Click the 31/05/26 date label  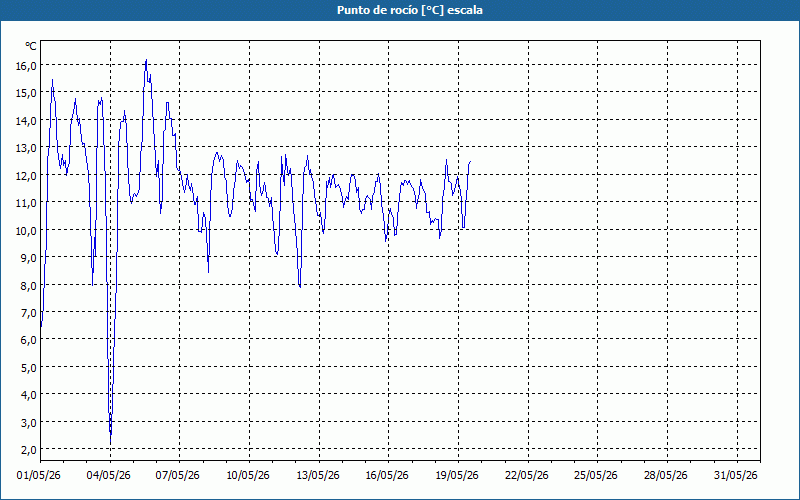(736, 476)
